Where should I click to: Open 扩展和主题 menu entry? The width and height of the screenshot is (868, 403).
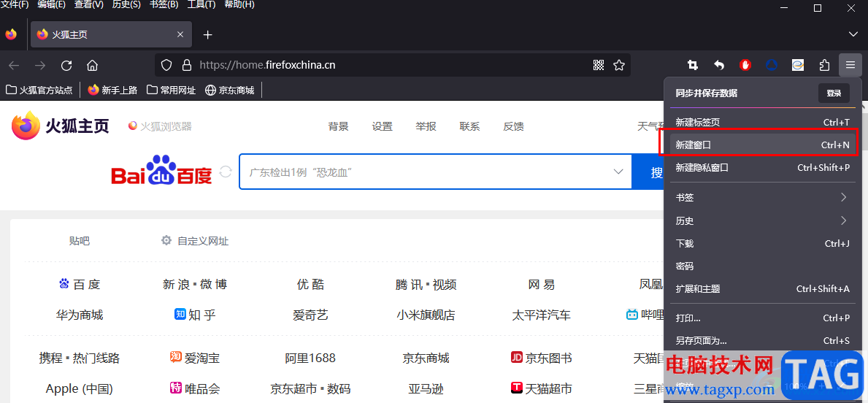pyautogui.click(x=763, y=289)
